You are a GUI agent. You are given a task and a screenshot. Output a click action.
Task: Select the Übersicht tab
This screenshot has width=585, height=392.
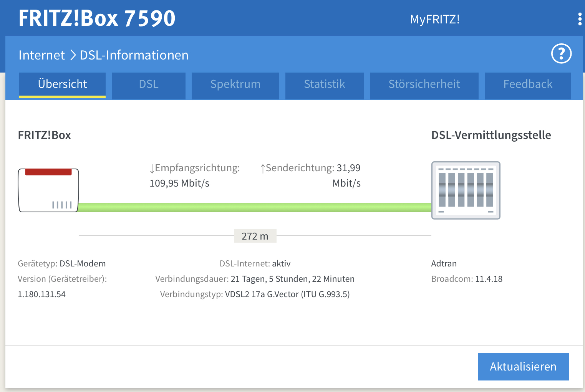[x=63, y=85]
